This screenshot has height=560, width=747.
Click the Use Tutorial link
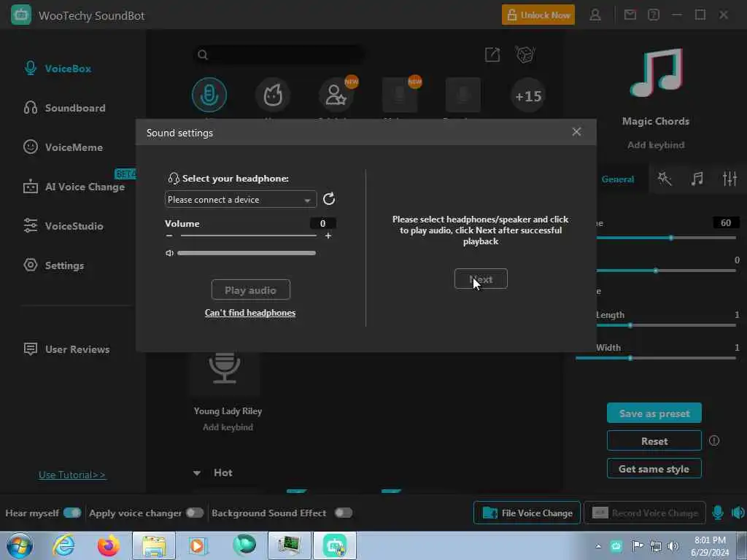pyautogui.click(x=72, y=475)
